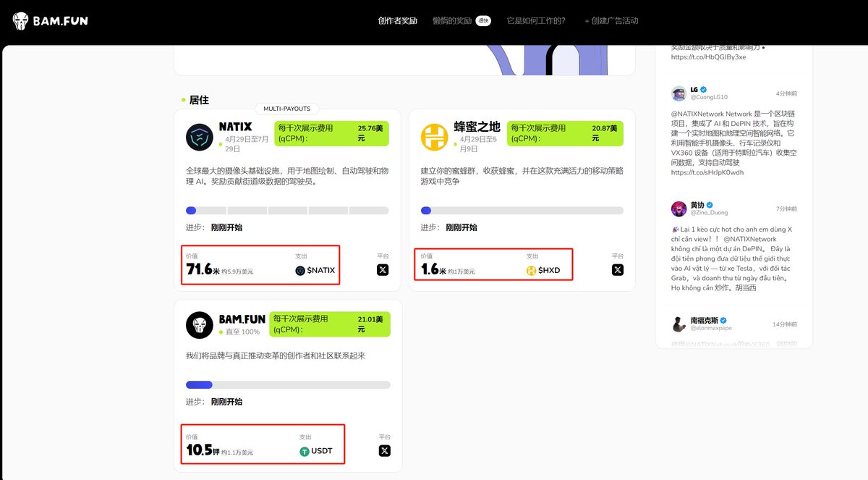Click the $HXD token icon
This screenshot has width=868, height=480.
click(x=532, y=271)
